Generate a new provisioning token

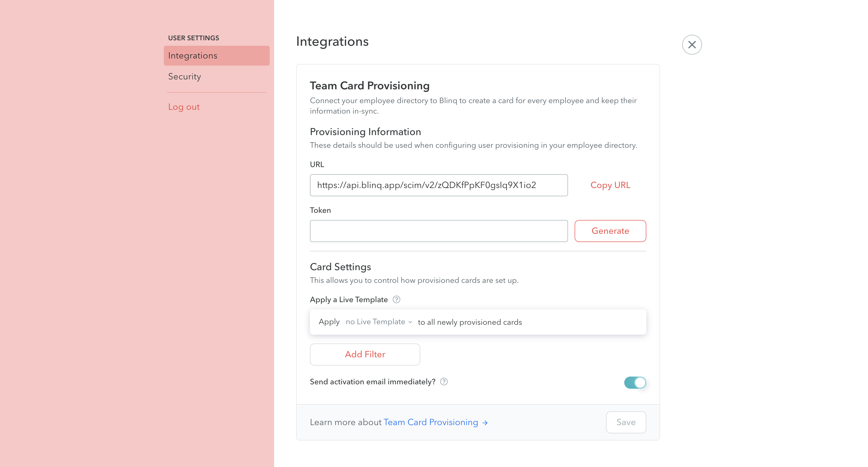[610, 231]
